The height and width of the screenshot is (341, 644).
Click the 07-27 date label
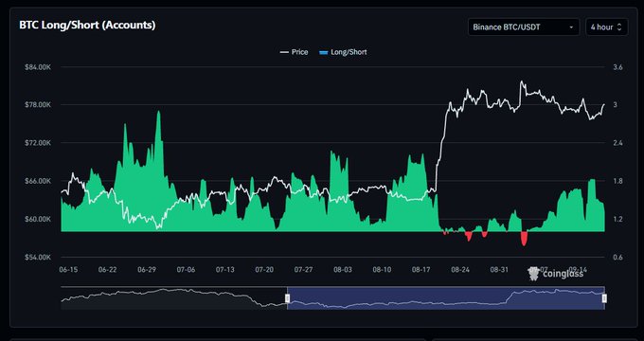[303, 270]
